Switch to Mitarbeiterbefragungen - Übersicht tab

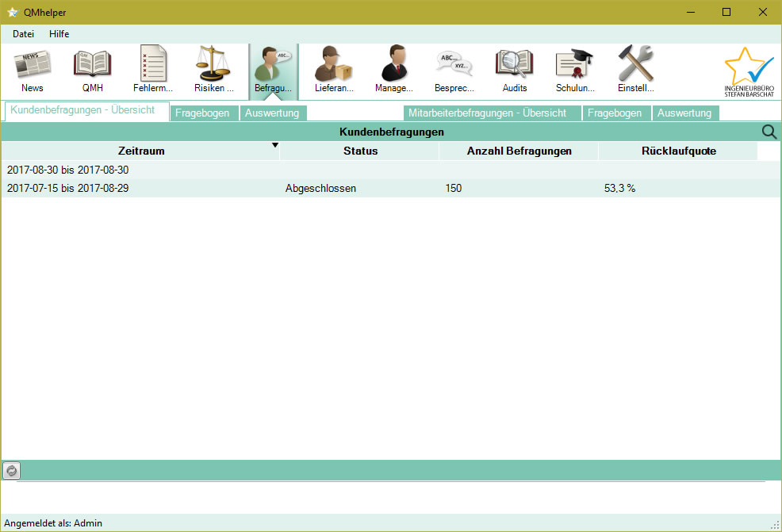coord(487,113)
